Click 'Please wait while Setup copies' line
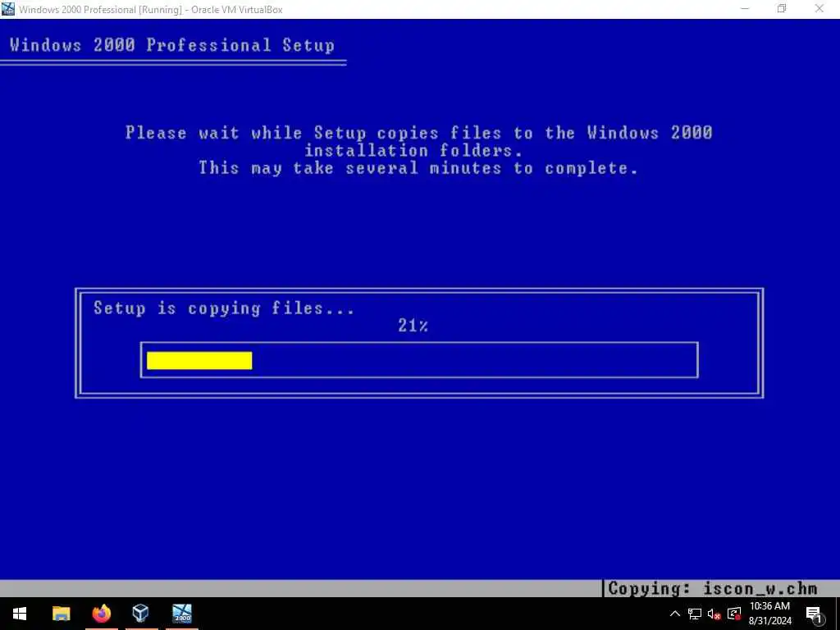This screenshot has width=840, height=630. (418, 132)
